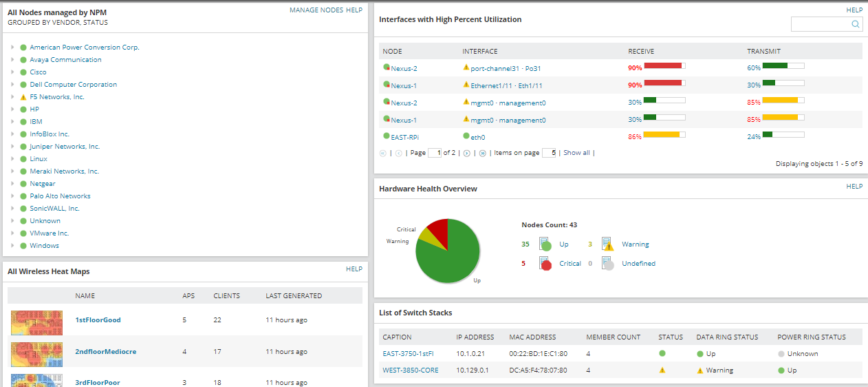Open the 2ndfloorMediocre heat map thumbnail
Viewport: 868px width, 387px height.
[36, 353]
